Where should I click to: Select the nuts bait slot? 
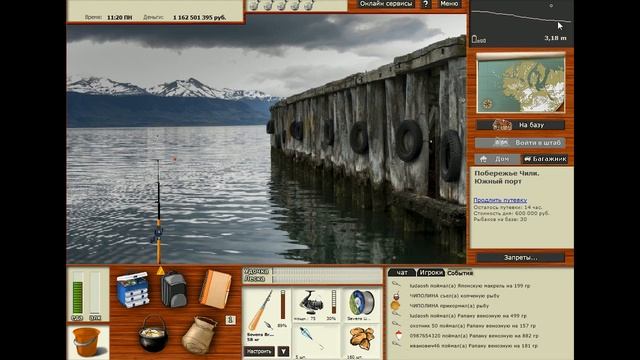click(x=362, y=342)
